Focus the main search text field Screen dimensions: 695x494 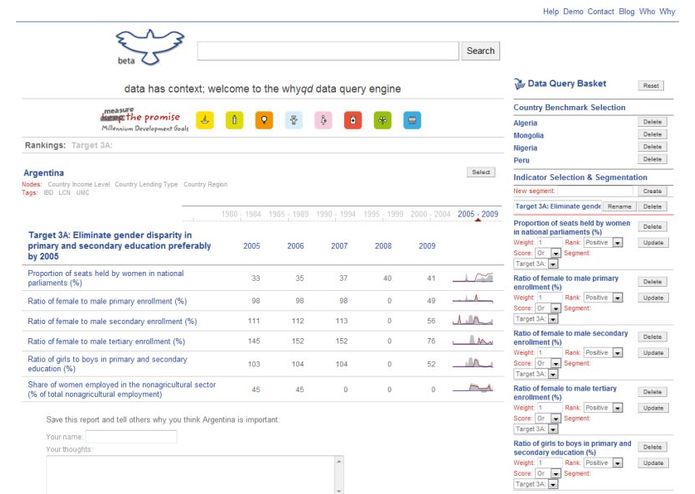click(x=328, y=51)
